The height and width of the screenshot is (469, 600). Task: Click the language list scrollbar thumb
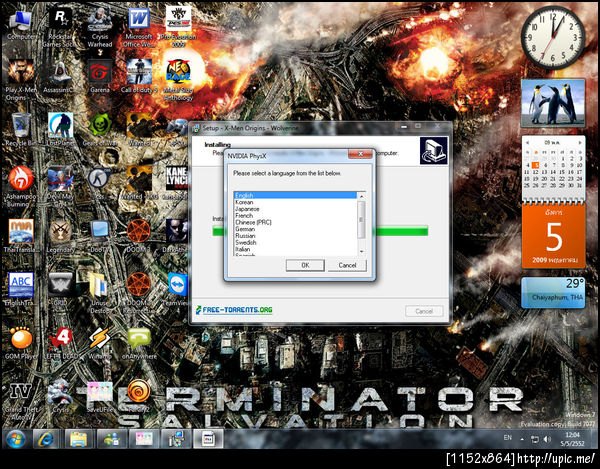click(361, 220)
